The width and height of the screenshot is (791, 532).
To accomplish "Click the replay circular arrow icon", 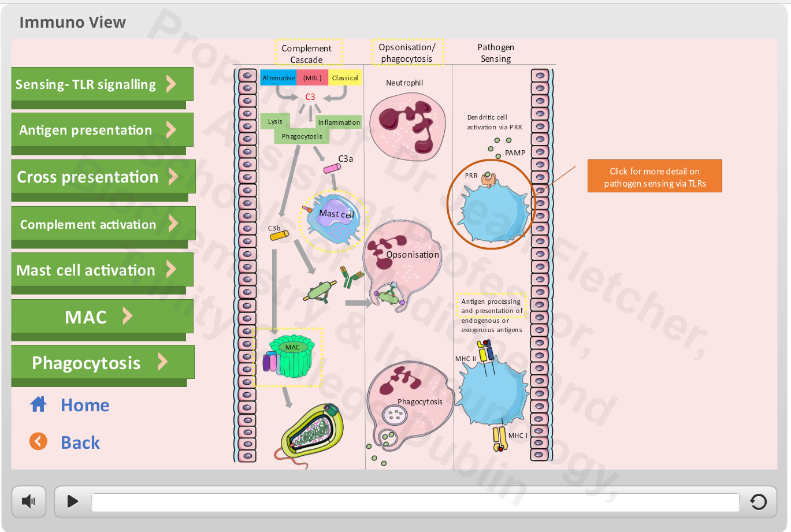I will coord(758,501).
